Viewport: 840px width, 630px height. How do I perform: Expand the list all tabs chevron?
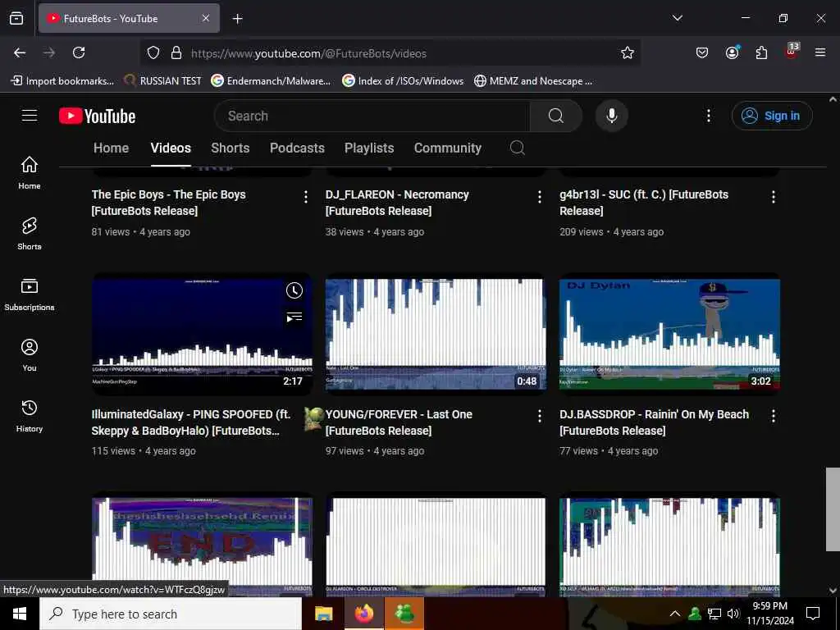click(677, 18)
